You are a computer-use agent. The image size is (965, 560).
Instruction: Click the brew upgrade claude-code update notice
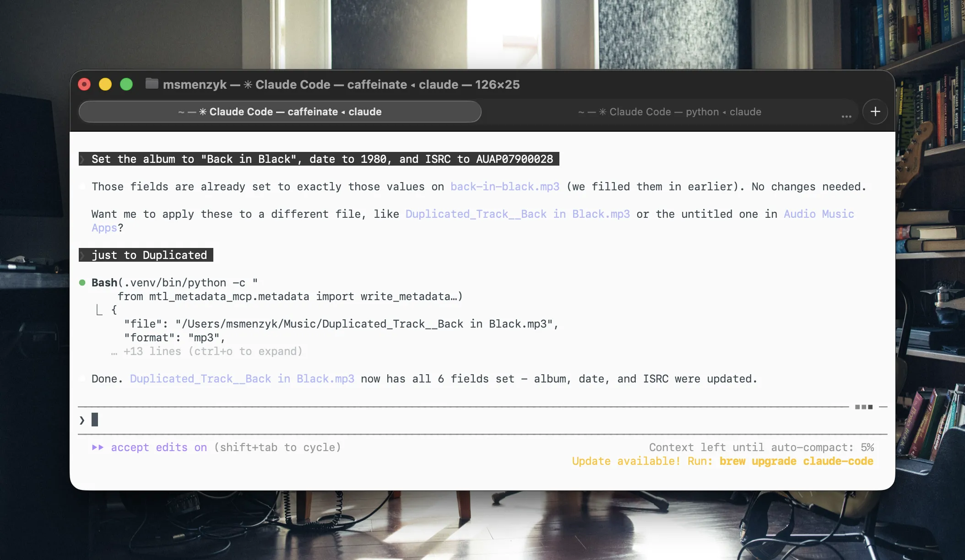coord(722,461)
